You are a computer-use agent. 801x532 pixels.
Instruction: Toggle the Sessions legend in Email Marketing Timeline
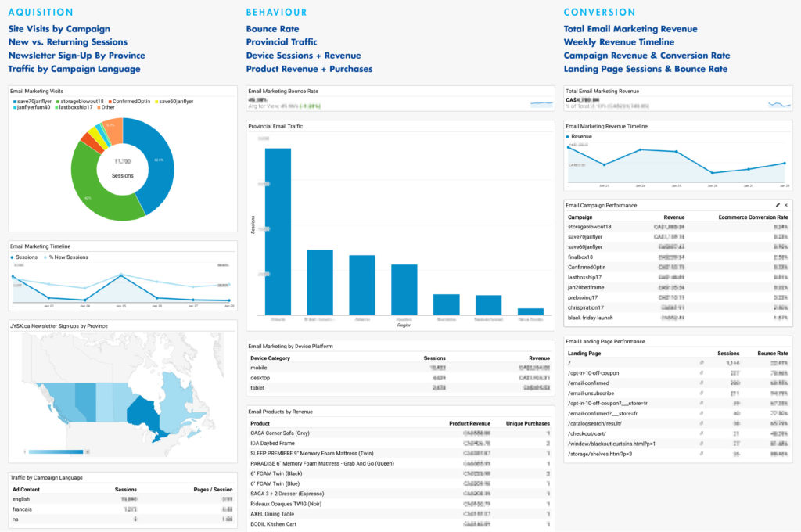tap(27, 257)
